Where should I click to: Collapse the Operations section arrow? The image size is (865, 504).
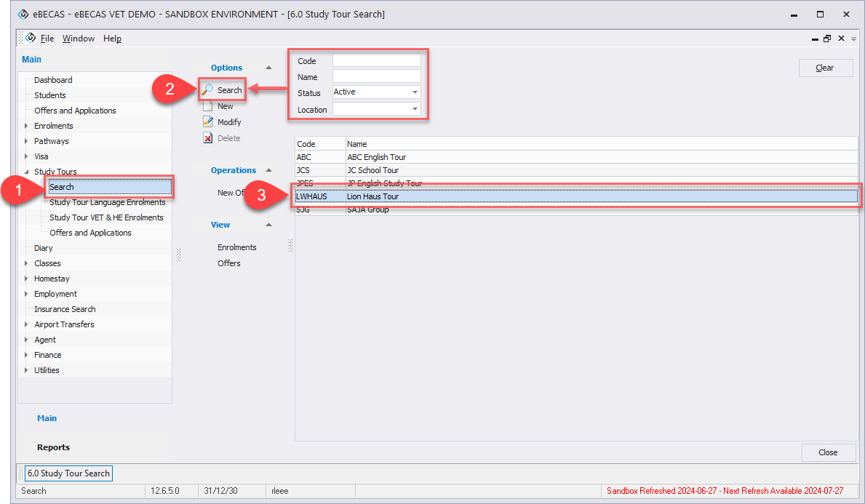coord(268,170)
